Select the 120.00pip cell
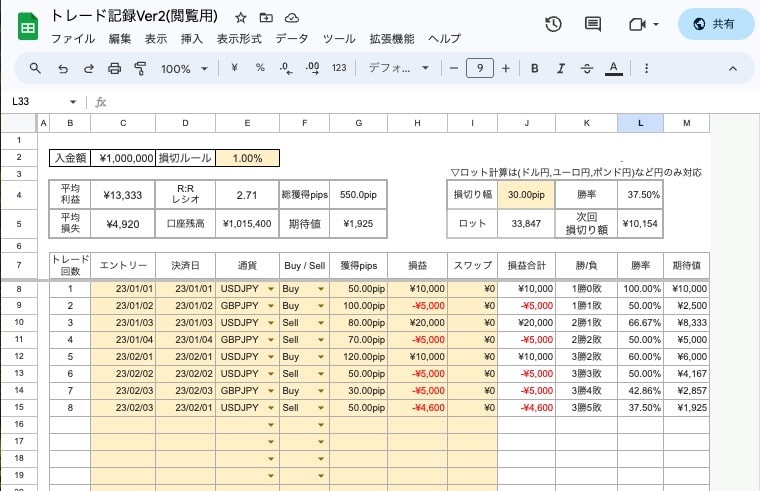 click(359, 357)
